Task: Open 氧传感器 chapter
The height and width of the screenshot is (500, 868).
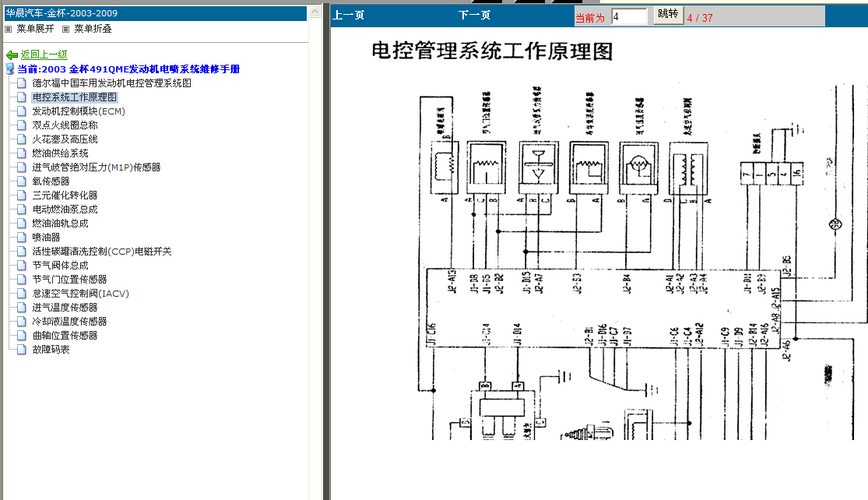Action: pyautogui.click(x=51, y=181)
